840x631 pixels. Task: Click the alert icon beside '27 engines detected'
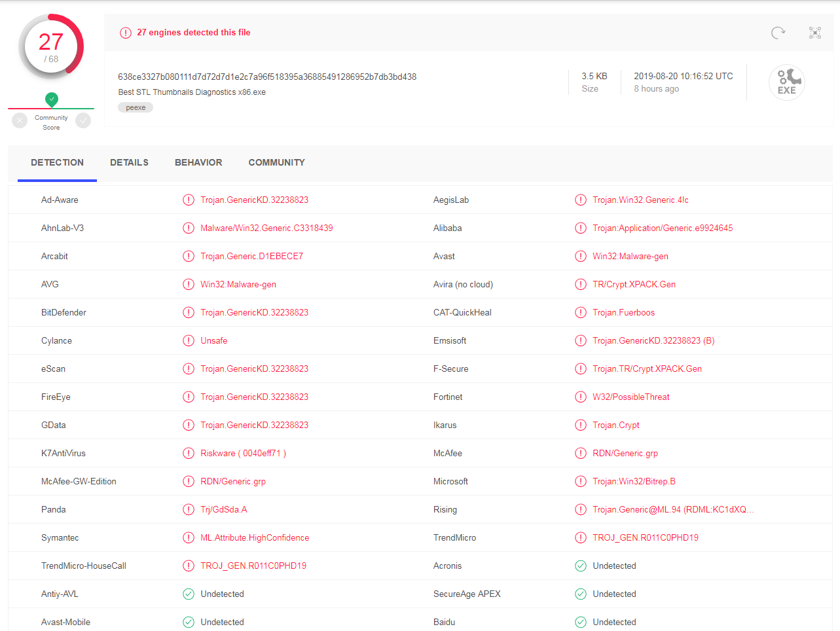[x=126, y=33]
